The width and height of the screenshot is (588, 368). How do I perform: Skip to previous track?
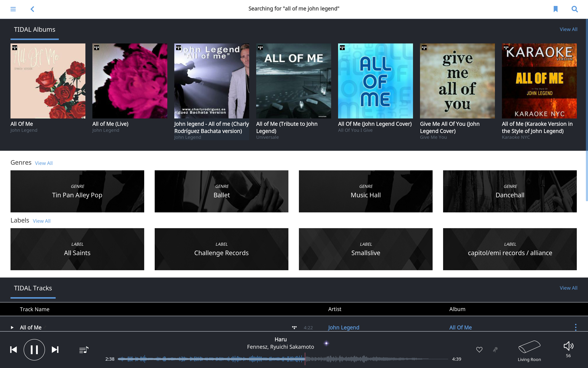[x=14, y=350]
